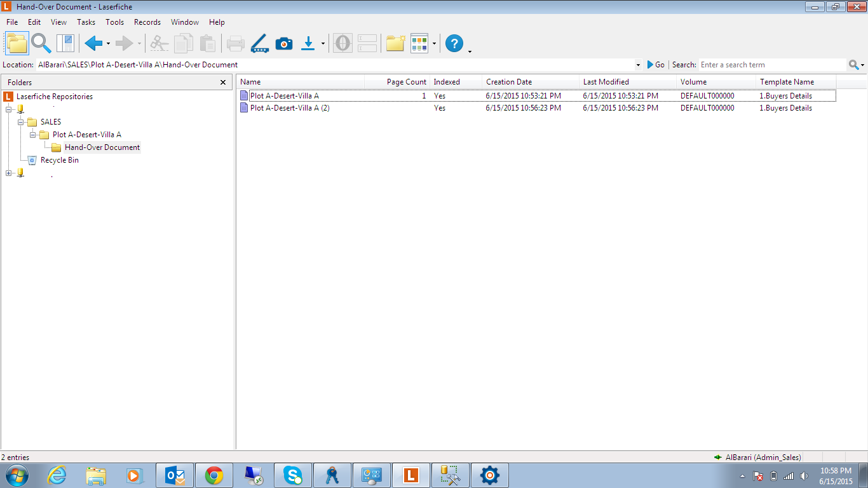868x488 pixels.
Task: Open the Help menu
Action: [217, 22]
